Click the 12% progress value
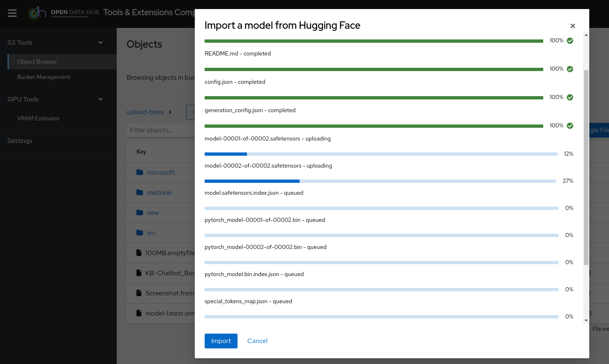The height and width of the screenshot is (364, 609). [x=569, y=154]
